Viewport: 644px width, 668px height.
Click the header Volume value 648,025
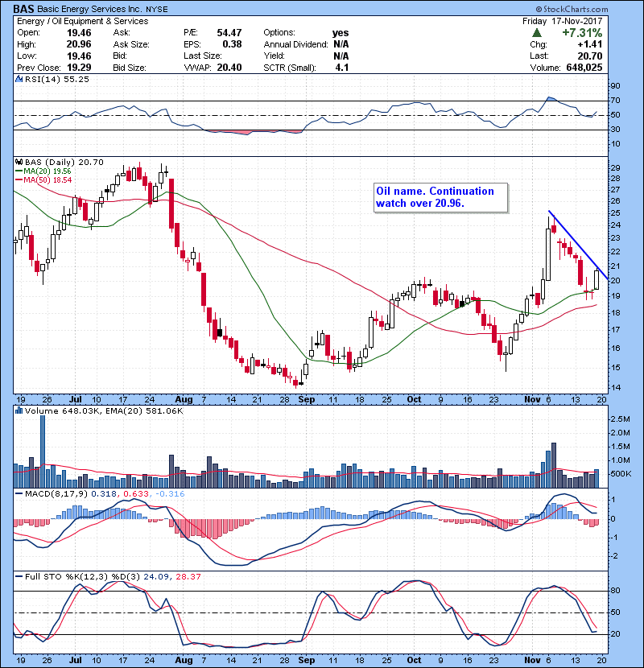pos(584,68)
